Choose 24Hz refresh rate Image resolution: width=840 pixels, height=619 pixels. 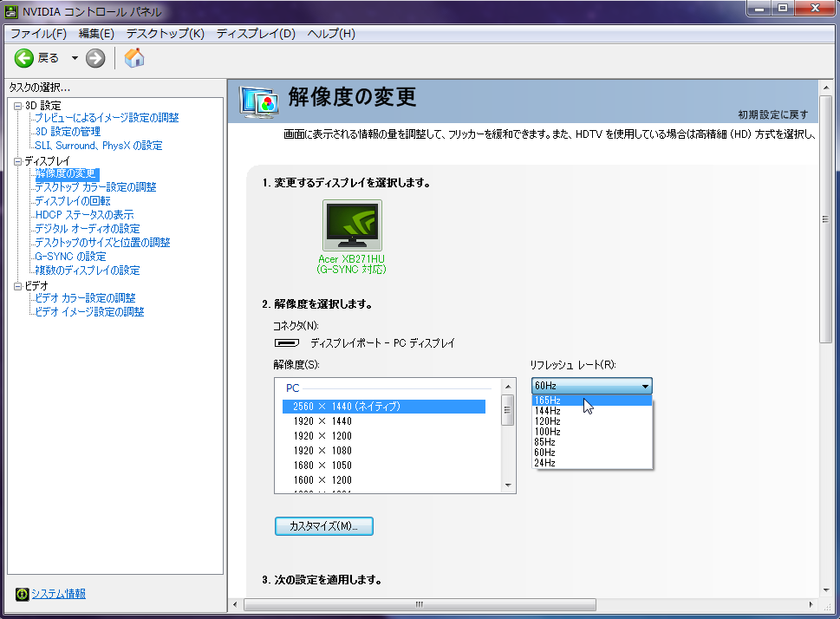point(592,463)
